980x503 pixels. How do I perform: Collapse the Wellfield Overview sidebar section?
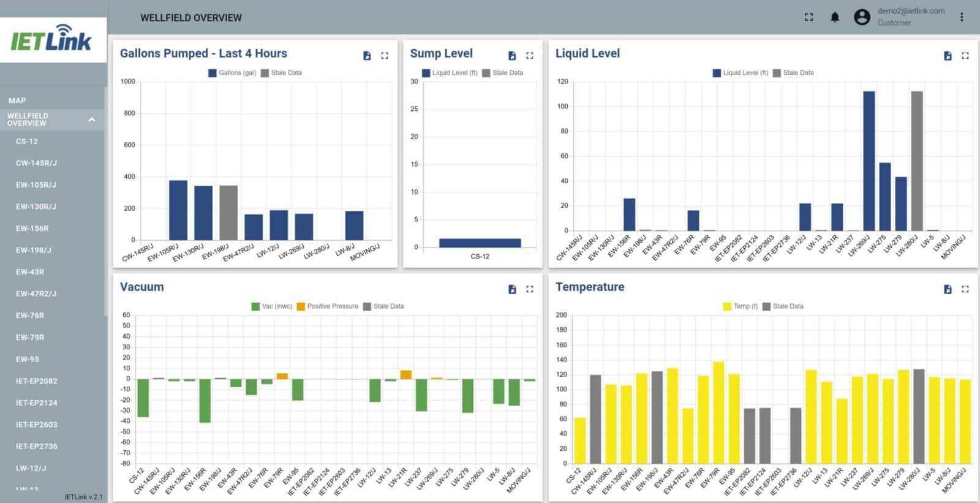(92, 119)
